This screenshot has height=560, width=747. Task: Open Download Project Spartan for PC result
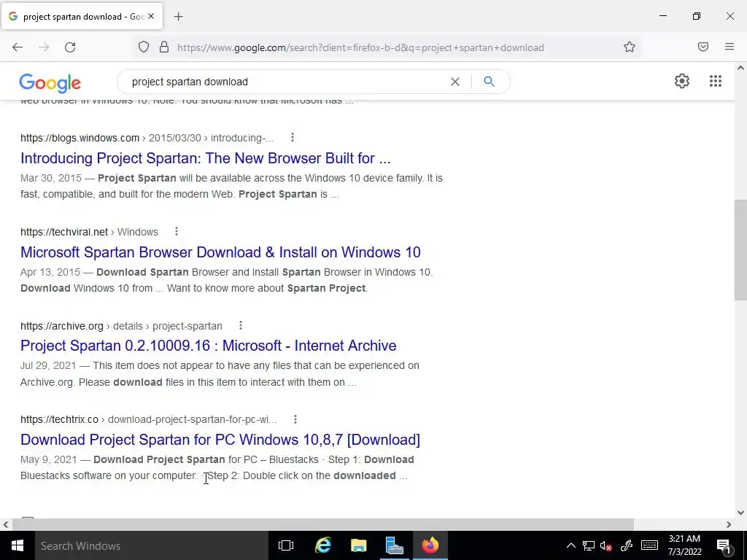pos(220,440)
